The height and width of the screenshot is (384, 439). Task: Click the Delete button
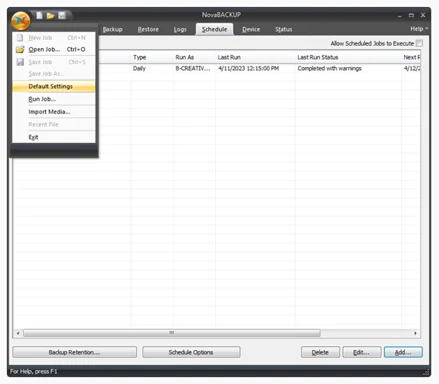click(320, 352)
